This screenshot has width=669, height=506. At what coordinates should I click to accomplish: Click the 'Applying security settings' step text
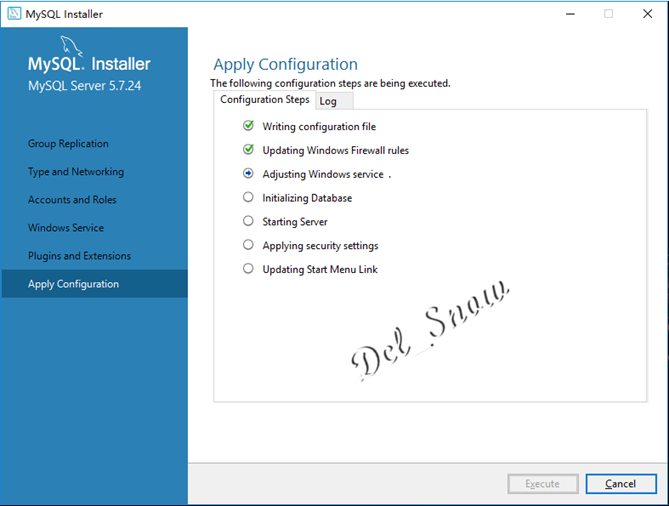[320, 246]
